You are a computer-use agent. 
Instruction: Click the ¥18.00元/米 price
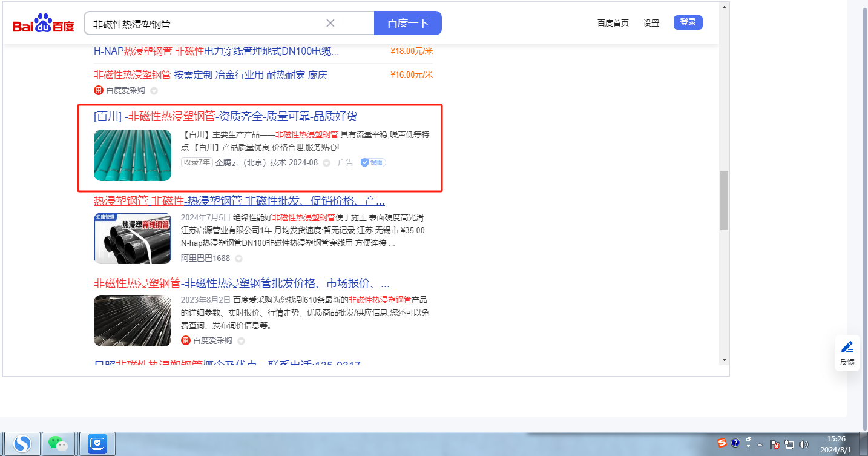(x=412, y=51)
